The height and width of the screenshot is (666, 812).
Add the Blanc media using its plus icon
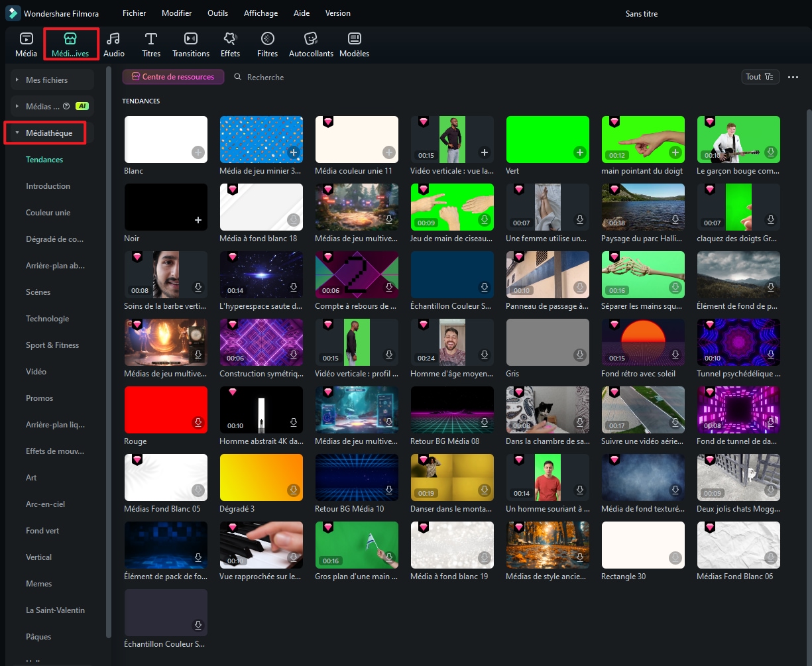tap(198, 152)
